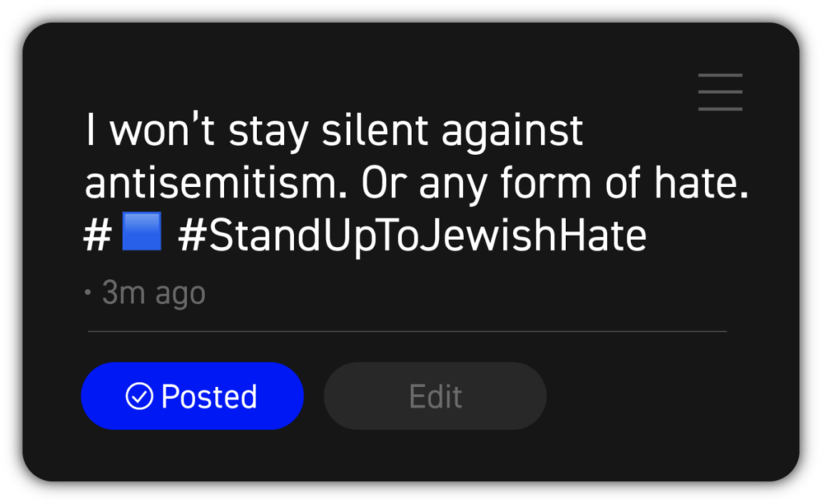The width and height of the screenshot is (822, 504).
Task: Click the checkmark icon beside Posted
Action: (140, 396)
